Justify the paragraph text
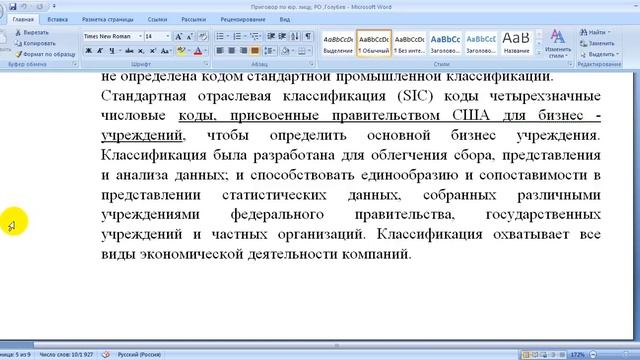Image resolution: width=640 pixels, height=360 pixels. 255,51
